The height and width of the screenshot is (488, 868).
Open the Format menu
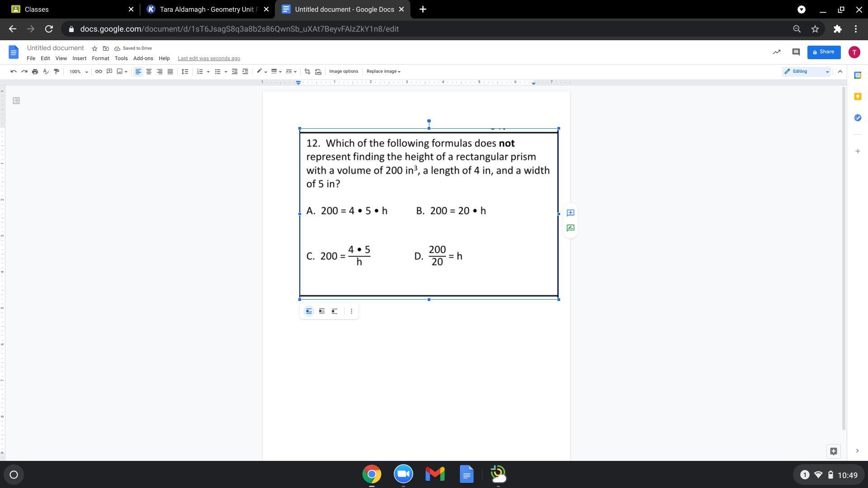click(x=100, y=58)
